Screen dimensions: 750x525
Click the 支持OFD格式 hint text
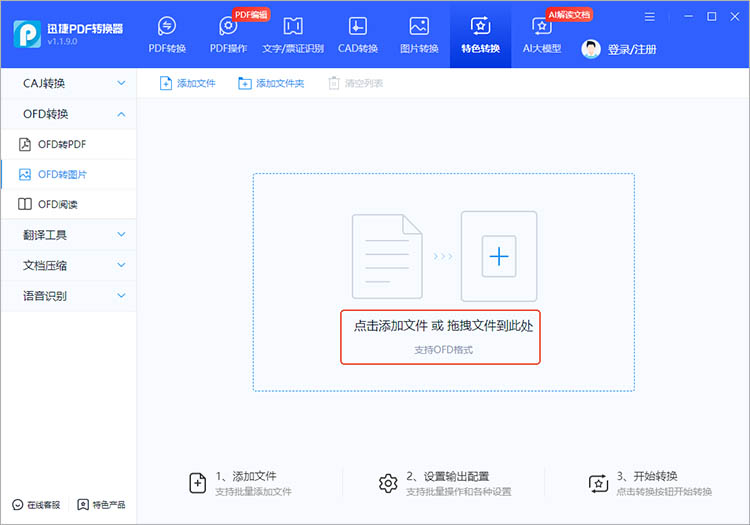(443, 350)
